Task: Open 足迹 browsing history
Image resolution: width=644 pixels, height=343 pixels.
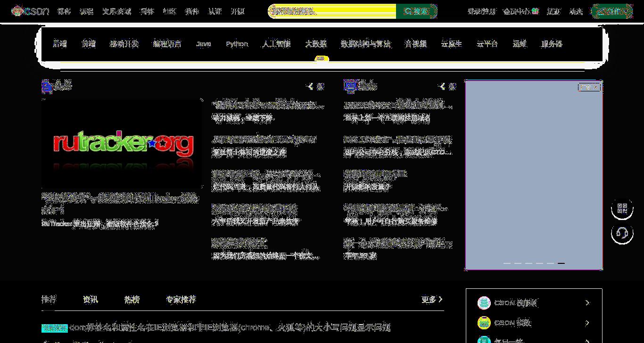Action: (553, 11)
